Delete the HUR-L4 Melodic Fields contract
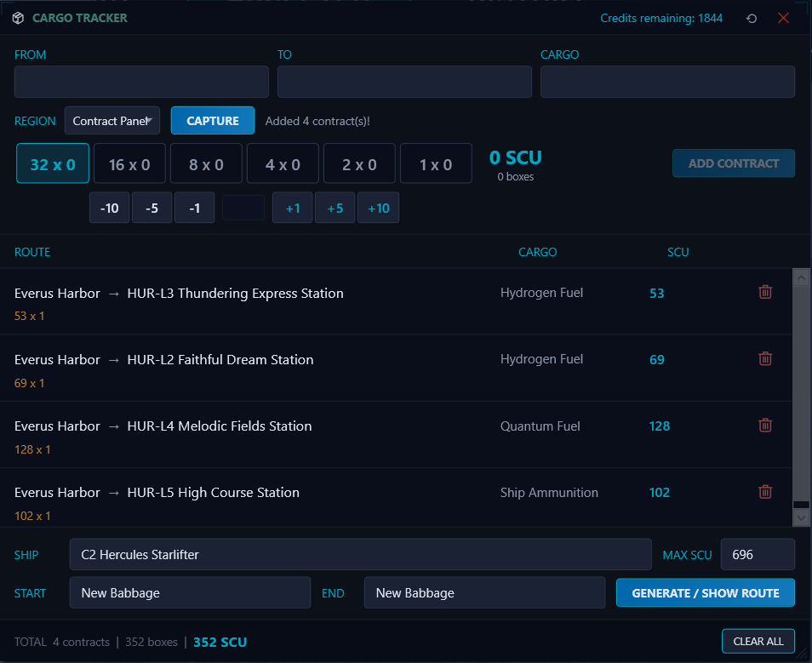Image resolution: width=812 pixels, height=663 pixels. (x=765, y=426)
